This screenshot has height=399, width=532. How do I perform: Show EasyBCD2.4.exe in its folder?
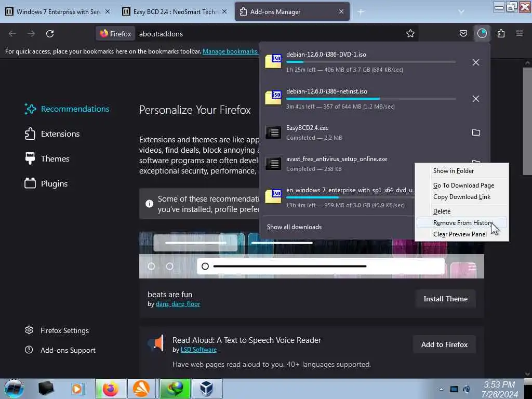point(476,132)
